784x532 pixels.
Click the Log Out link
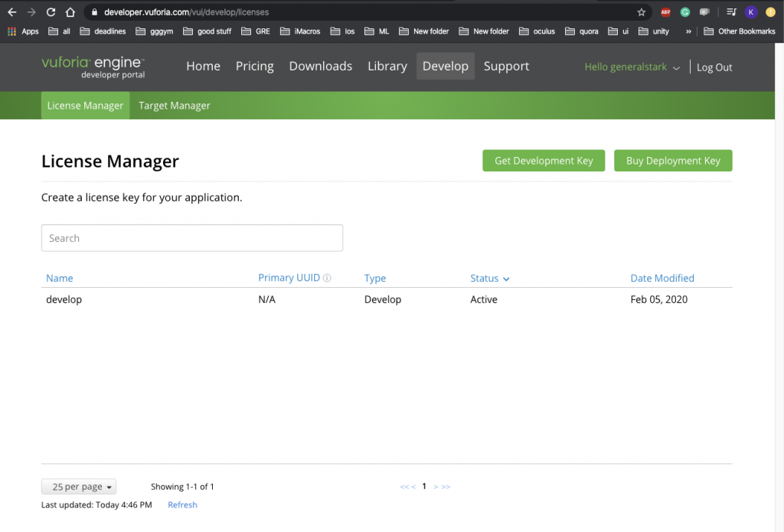pos(714,67)
